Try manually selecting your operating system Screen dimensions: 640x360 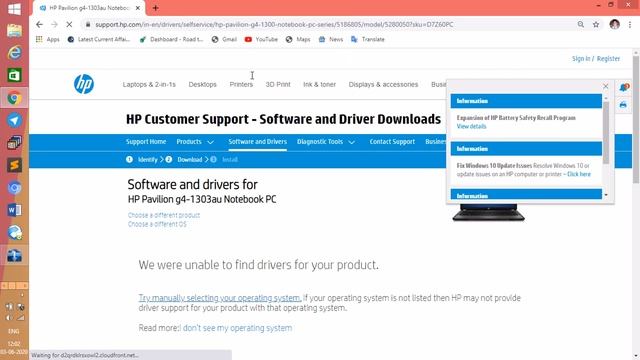[220, 298]
